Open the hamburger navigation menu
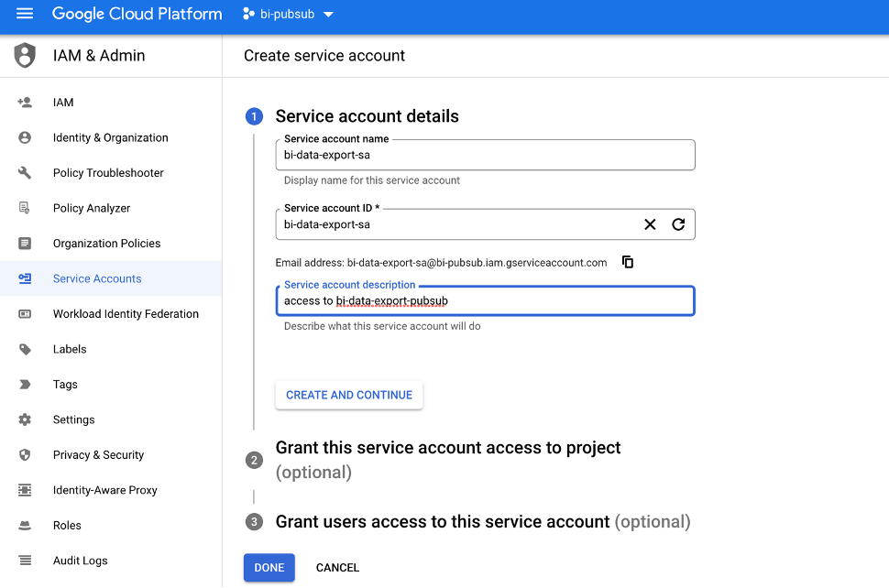The height and width of the screenshot is (588, 889). pyautogui.click(x=25, y=14)
